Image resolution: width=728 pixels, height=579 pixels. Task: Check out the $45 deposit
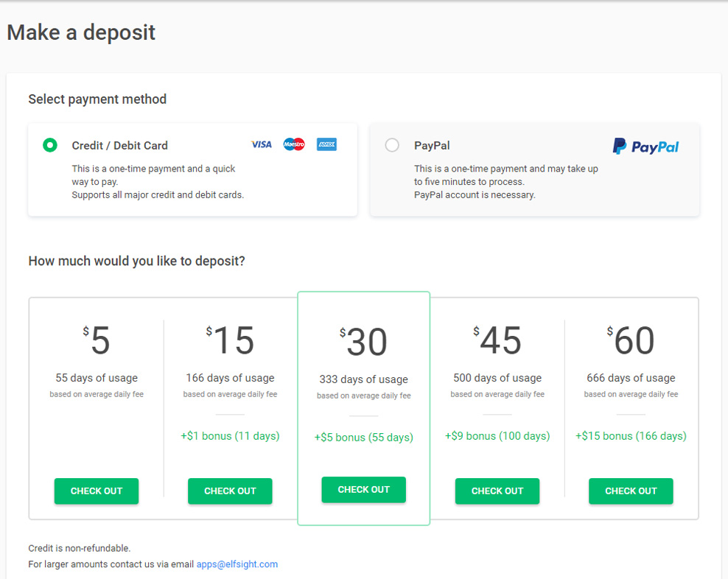click(x=497, y=491)
